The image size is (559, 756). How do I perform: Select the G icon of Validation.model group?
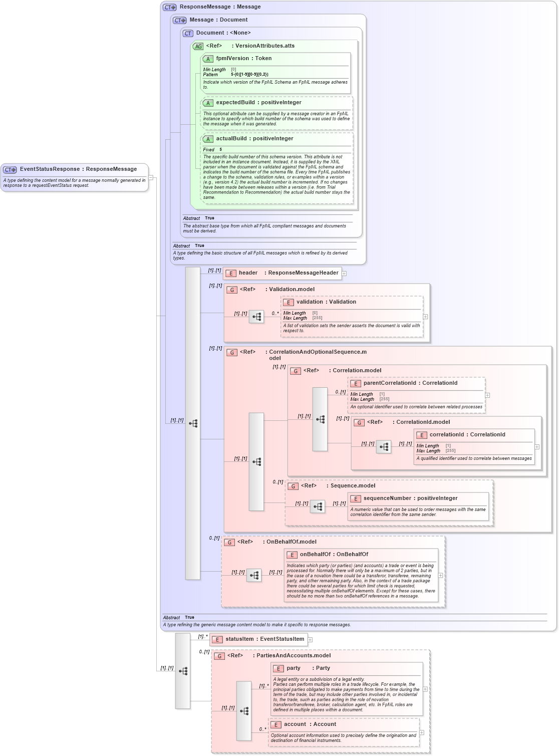232,289
